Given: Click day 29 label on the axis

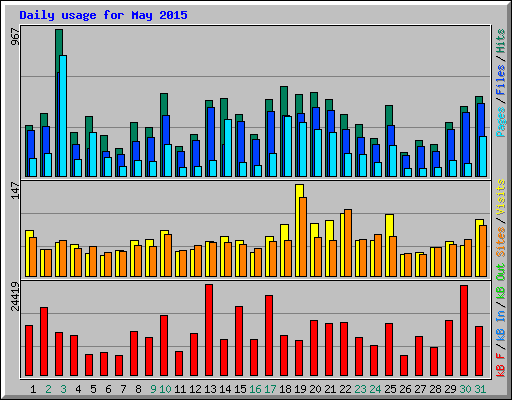Looking at the screenshot, I should click(450, 389).
